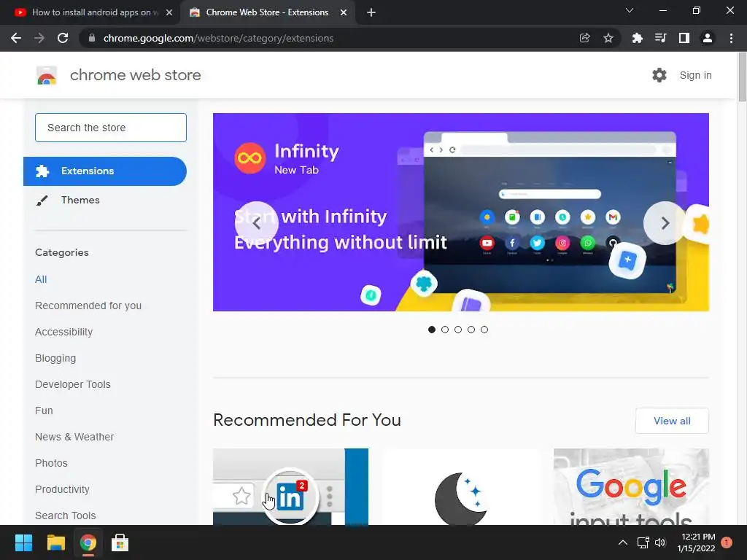Toggle the side panel icon
This screenshot has width=747, height=560.
point(684,38)
